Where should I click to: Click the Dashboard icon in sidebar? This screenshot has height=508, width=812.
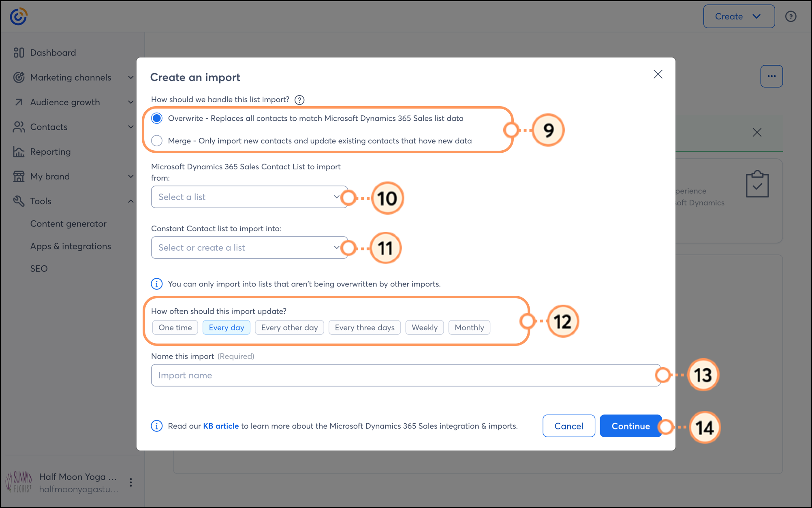click(19, 53)
